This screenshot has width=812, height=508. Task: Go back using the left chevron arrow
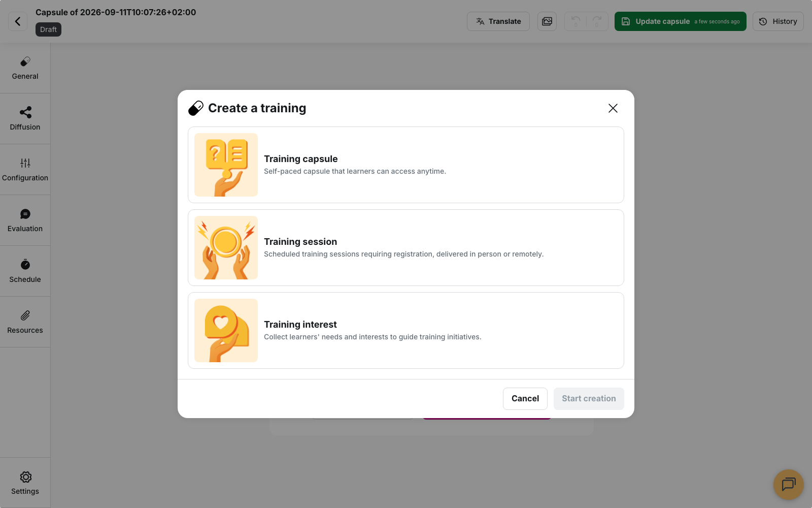(18, 21)
